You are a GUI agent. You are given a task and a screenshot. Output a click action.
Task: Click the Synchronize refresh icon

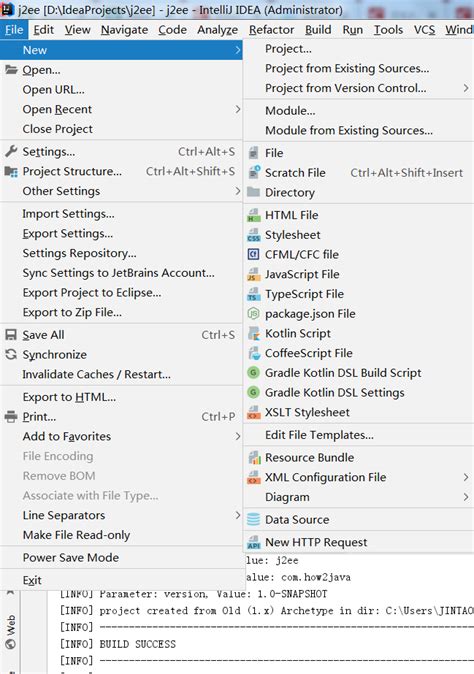(11, 355)
